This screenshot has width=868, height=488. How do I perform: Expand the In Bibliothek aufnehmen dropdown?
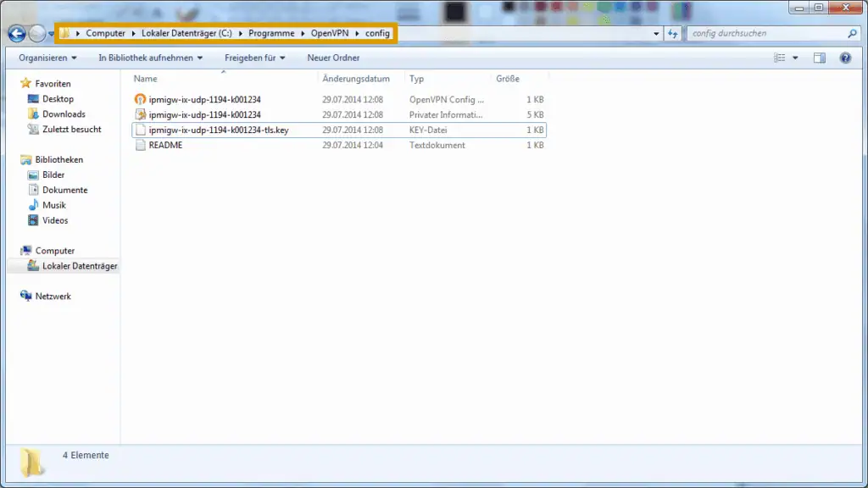[151, 58]
